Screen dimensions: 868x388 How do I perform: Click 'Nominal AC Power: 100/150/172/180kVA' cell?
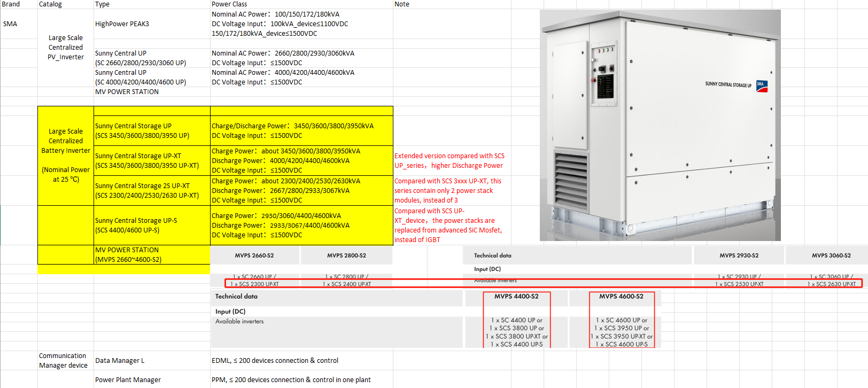[x=275, y=14]
